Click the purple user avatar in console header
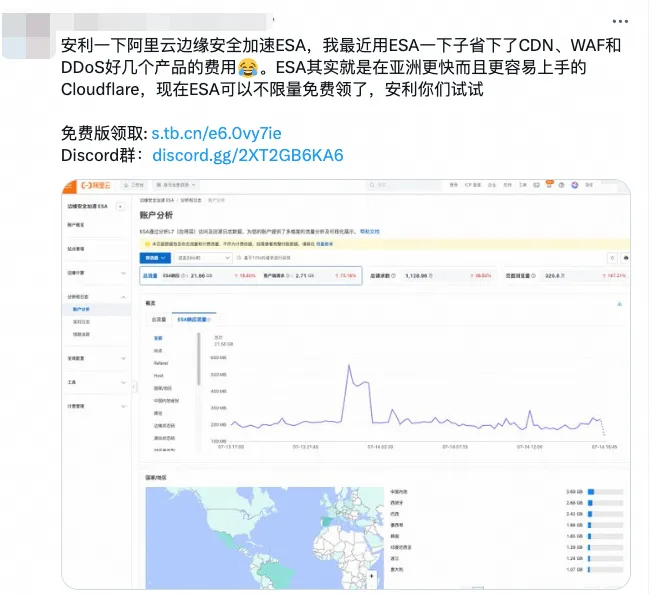Image resolution: width=651 pixels, height=595 pixels. tap(575, 185)
